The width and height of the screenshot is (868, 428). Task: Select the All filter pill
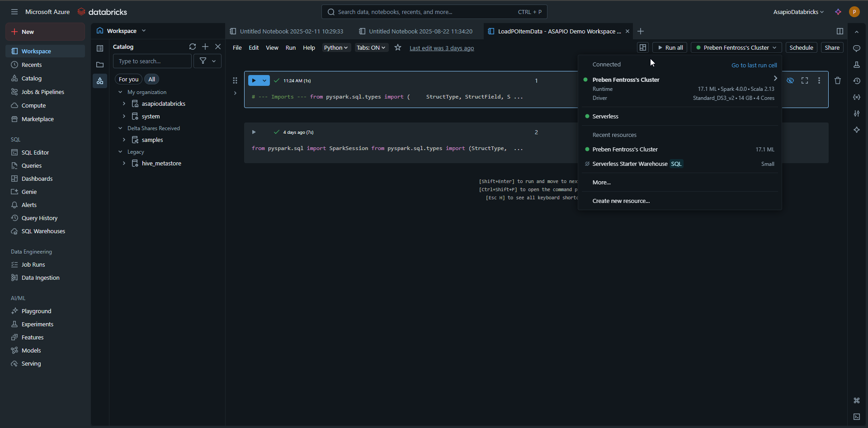(x=152, y=79)
